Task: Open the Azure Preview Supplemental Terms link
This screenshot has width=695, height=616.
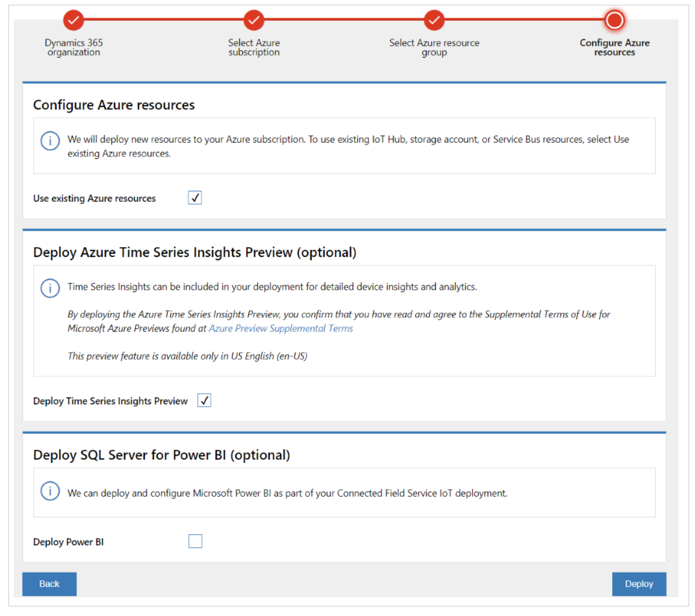Action: [x=281, y=328]
